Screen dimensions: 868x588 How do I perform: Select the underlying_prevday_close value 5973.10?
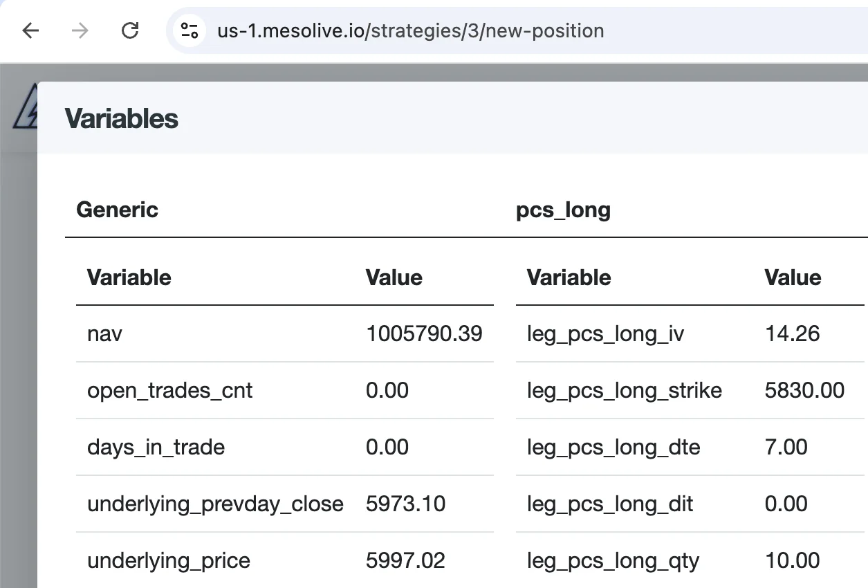(x=406, y=504)
